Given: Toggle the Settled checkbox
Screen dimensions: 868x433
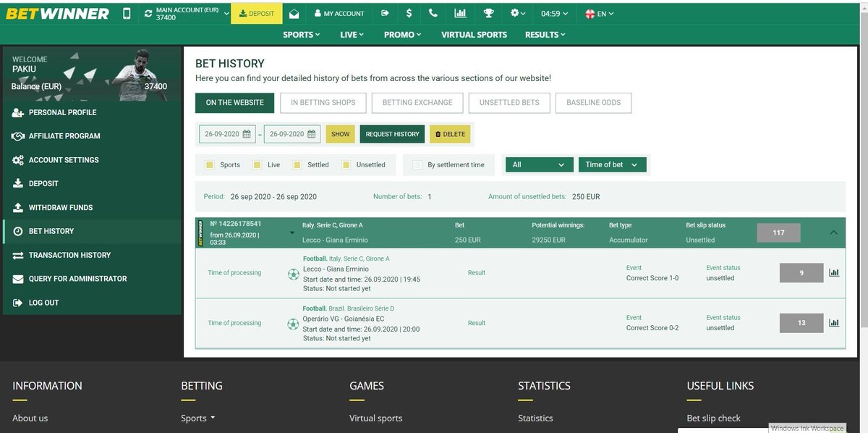Looking at the screenshot, I should tap(297, 165).
